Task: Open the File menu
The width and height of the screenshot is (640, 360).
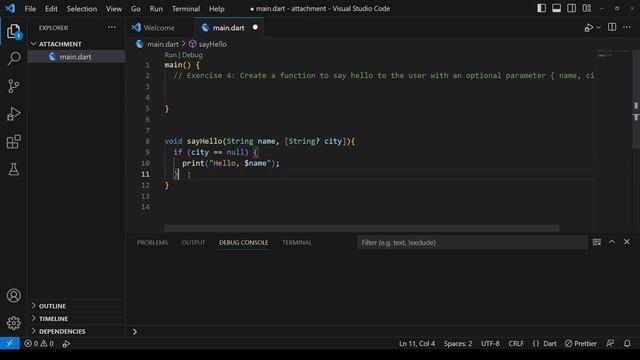Action: [30, 9]
